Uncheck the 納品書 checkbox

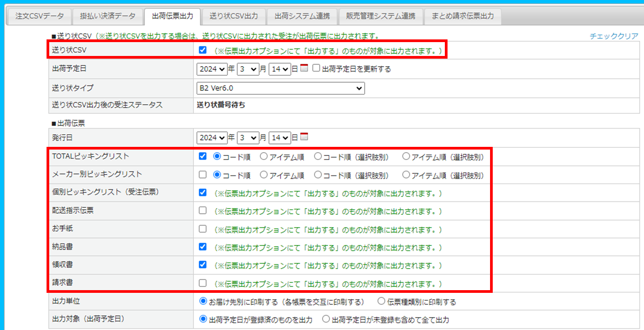click(203, 246)
